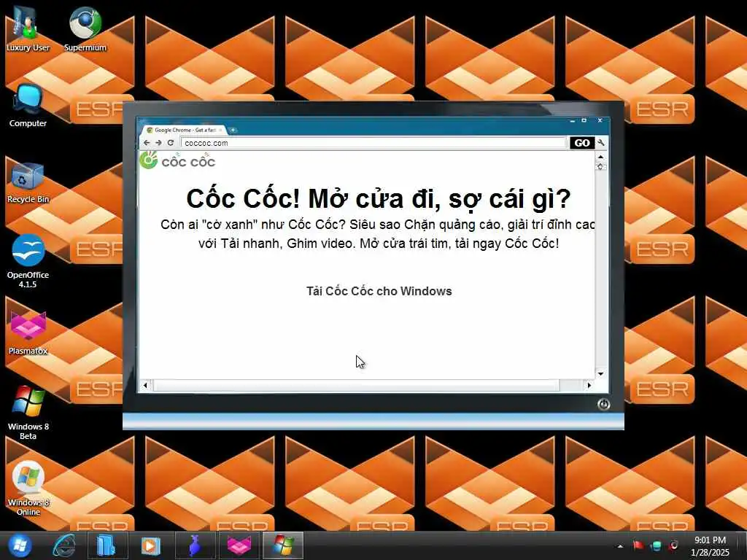Click the horizontal scrollbar thumb

pos(356,385)
